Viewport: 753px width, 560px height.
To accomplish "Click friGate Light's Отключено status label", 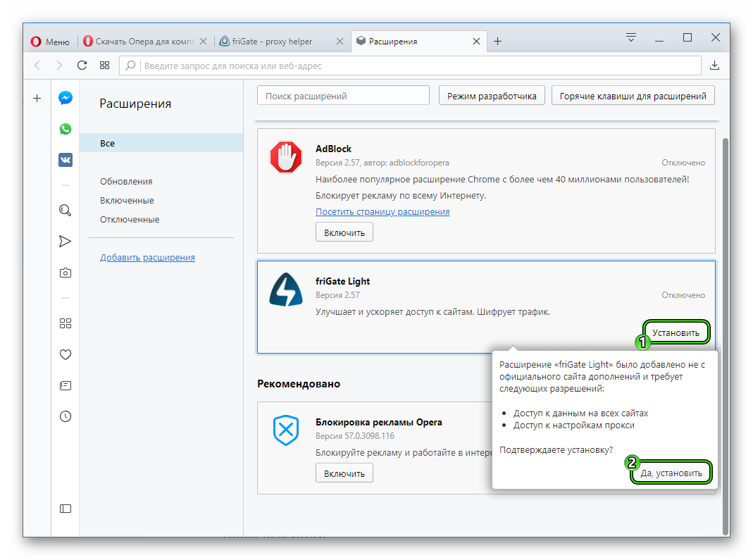I will (683, 295).
